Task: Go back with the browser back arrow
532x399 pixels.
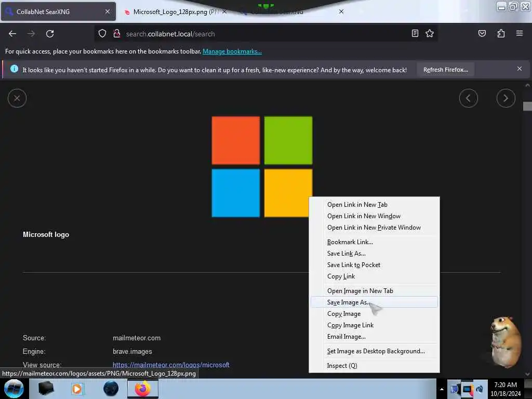Action: 12,34
